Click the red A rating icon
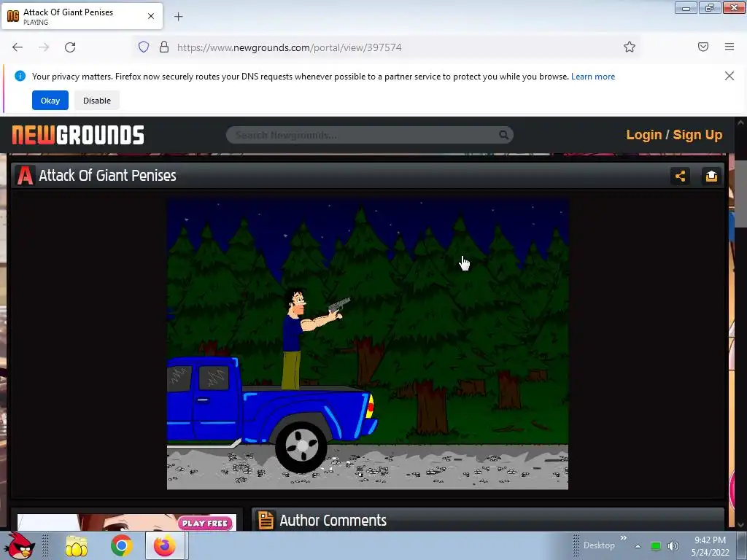 pos(25,175)
